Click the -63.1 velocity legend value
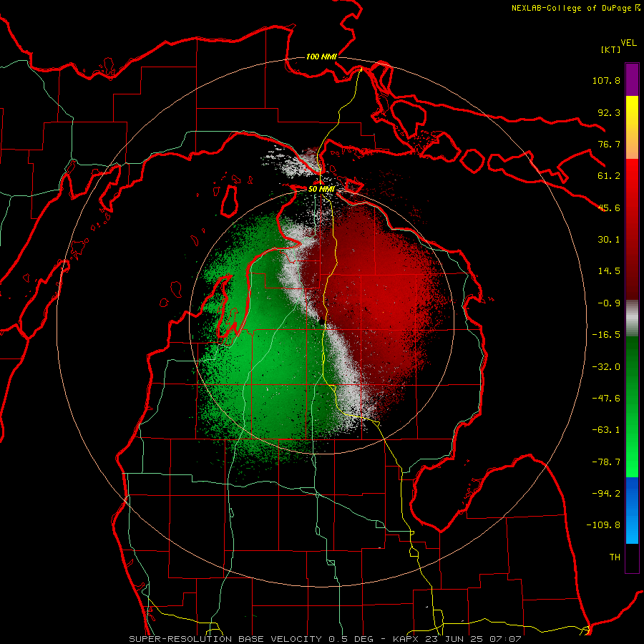 pyautogui.click(x=606, y=430)
